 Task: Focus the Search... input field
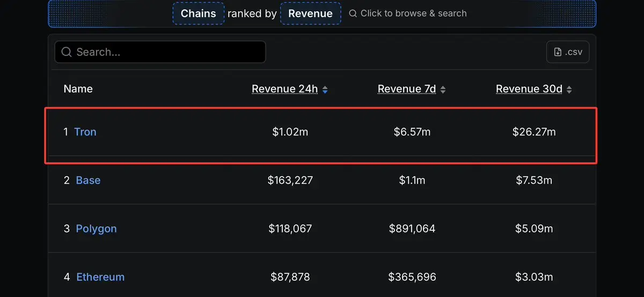pos(160,52)
